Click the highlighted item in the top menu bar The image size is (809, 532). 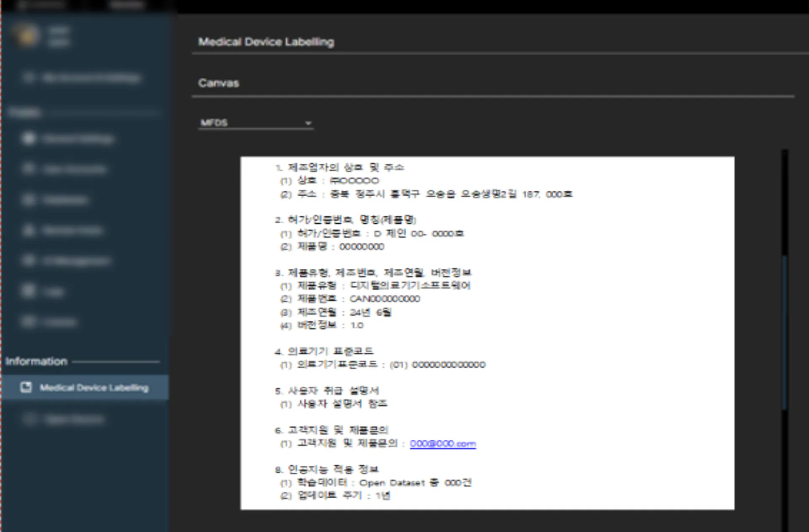(126, 5)
